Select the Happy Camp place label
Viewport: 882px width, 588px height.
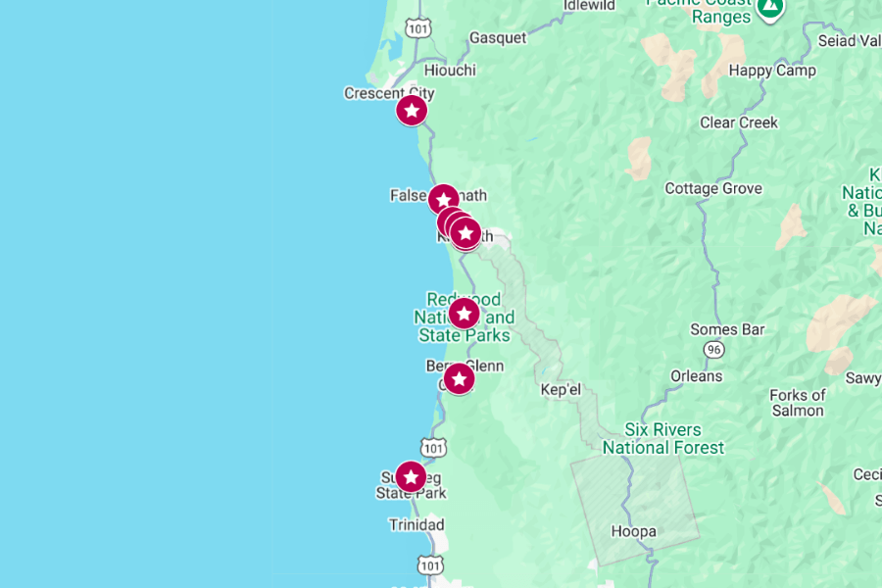pyautogui.click(x=772, y=71)
